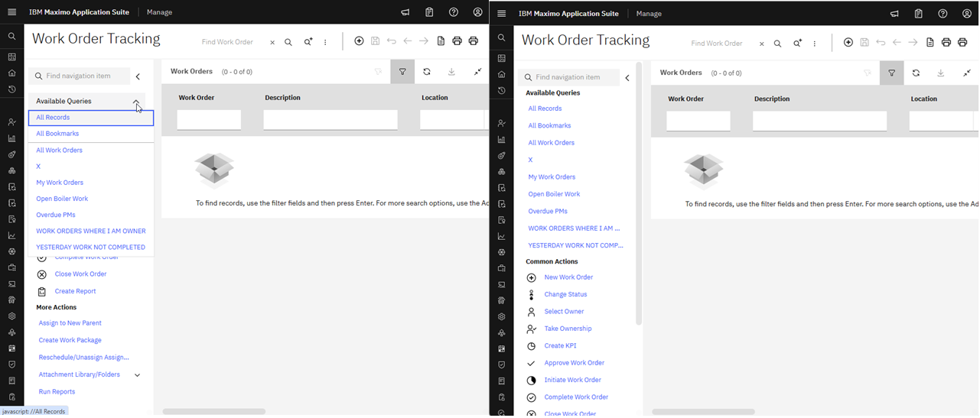Click clipboard icon in right header
980x418 pixels.
pos(918,14)
